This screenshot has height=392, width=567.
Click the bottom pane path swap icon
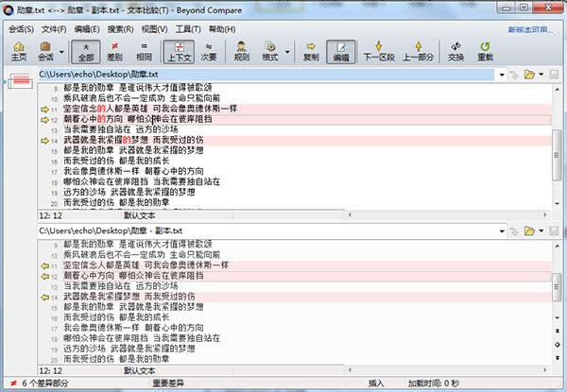click(513, 230)
